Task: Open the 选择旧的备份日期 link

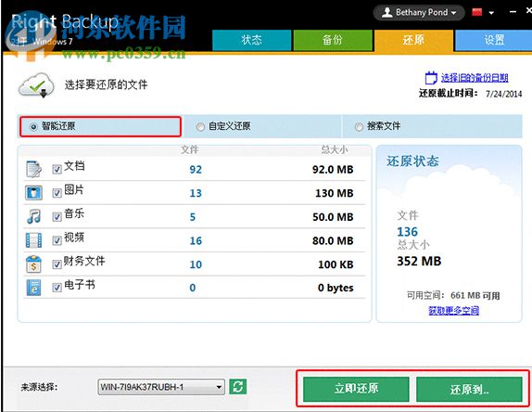Action: [x=475, y=78]
